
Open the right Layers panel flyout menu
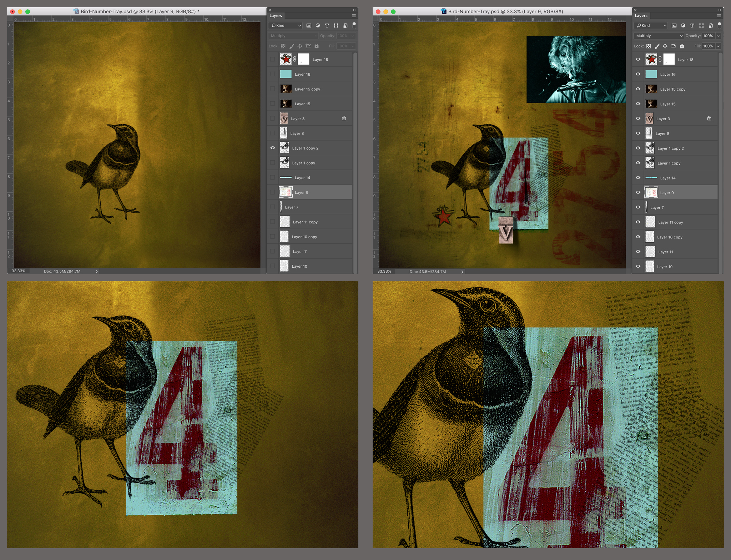tap(719, 16)
